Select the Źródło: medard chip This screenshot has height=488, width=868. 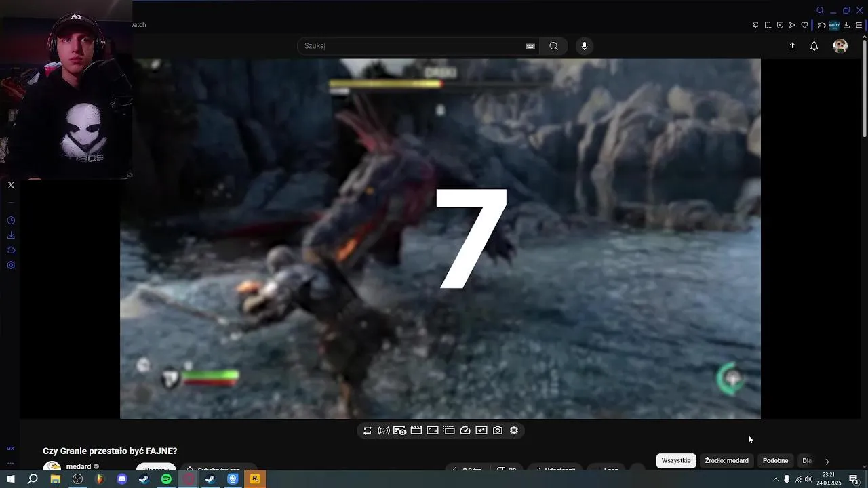point(727,460)
